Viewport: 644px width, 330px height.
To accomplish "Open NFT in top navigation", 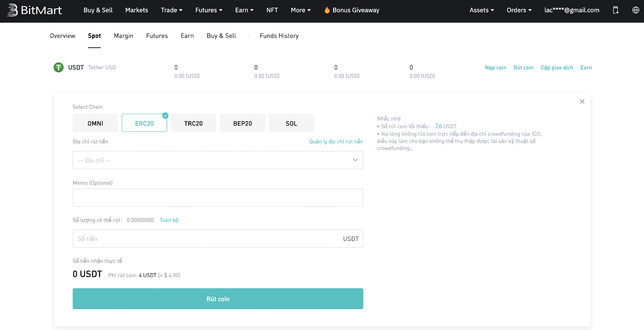I will click(272, 10).
